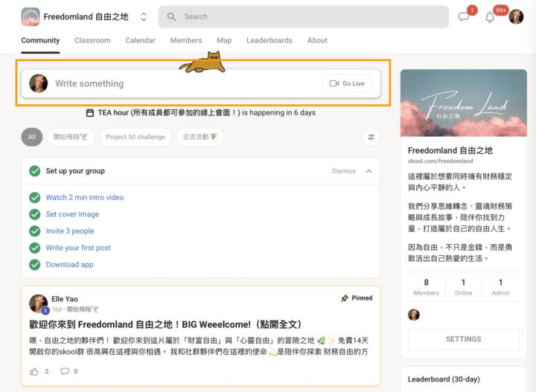536x392 pixels.
Task: Open skool.com/freedomland link
Action: (440, 161)
